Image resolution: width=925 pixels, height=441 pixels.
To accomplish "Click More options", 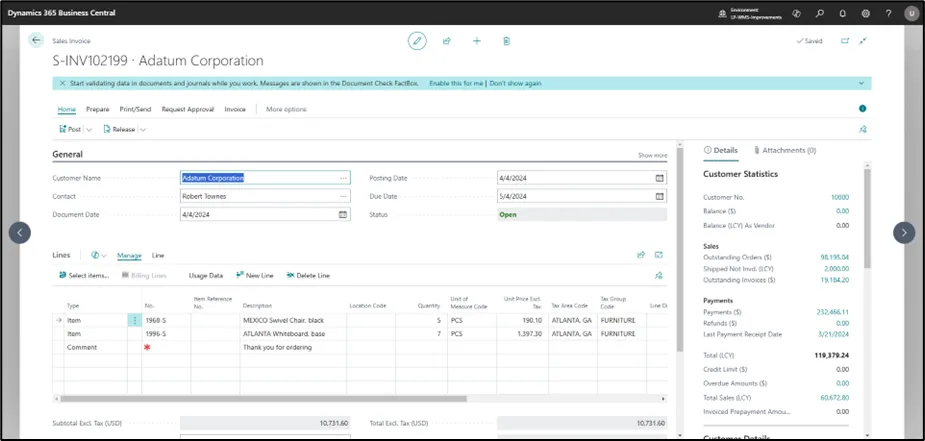I will pyautogui.click(x=286, y=109).
